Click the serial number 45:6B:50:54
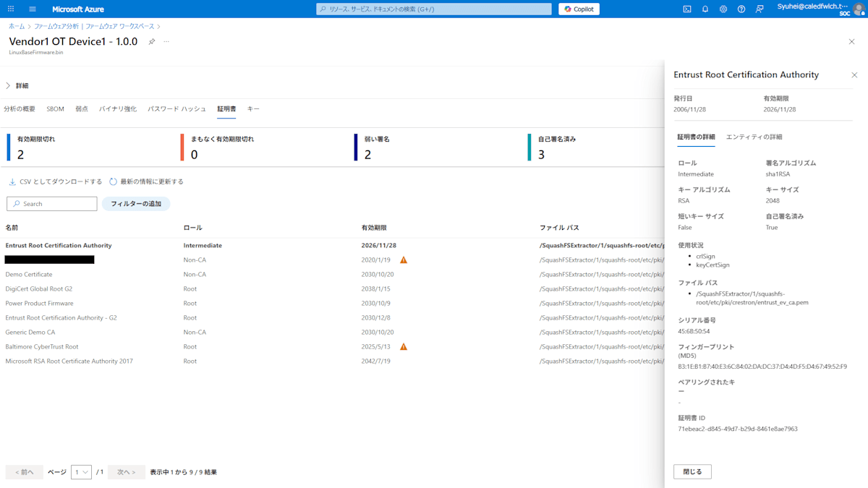Image resolution: width=868 pixels, height=488 pixels. 694,332
